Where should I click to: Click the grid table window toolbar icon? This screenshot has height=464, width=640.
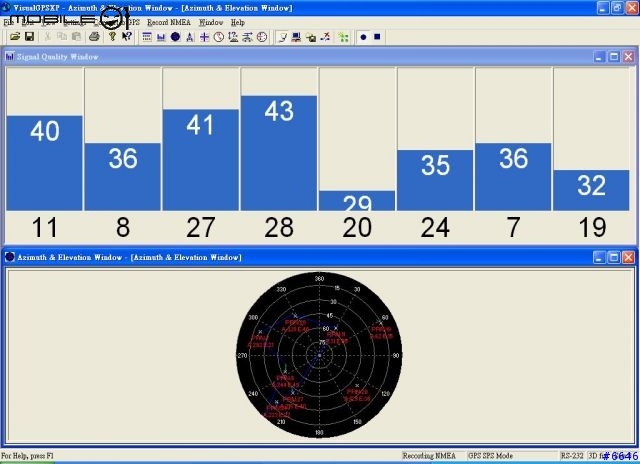tap(147, 37)
